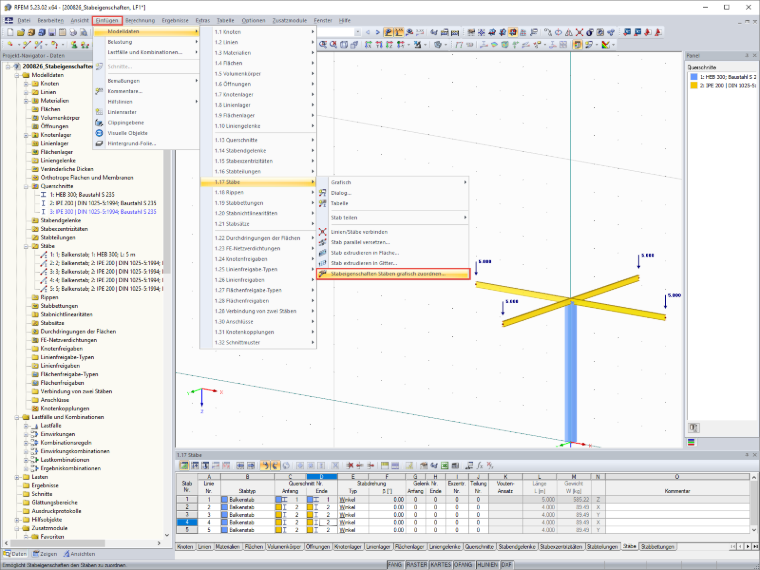The height and width of the screenshot is (570, 760).
Task: Switch to the Materialien table tab
Action: (x=227, y=546)
